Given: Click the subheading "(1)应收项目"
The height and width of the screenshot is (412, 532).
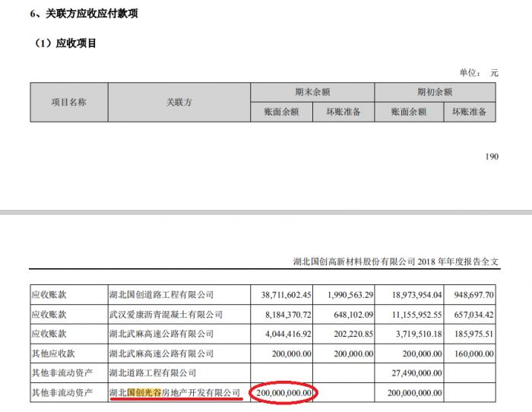Looking at the screenshot, I should 66,43.
